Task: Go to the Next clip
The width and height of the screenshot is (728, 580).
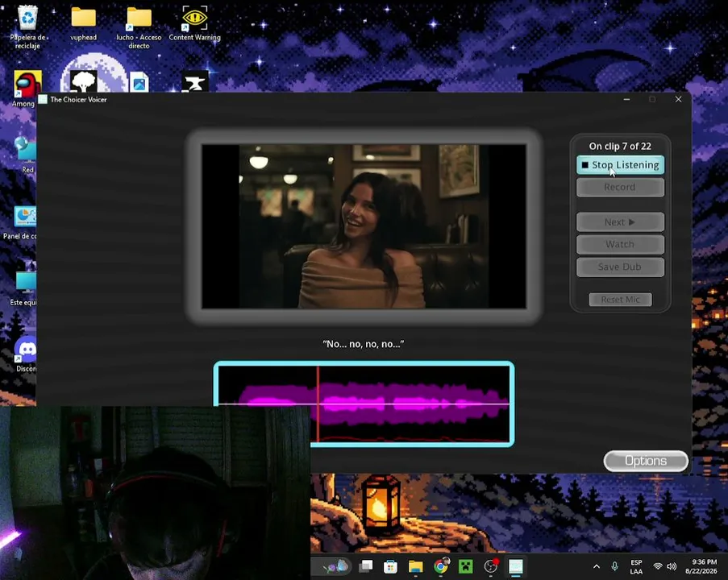Action: (x=620, y=222)
